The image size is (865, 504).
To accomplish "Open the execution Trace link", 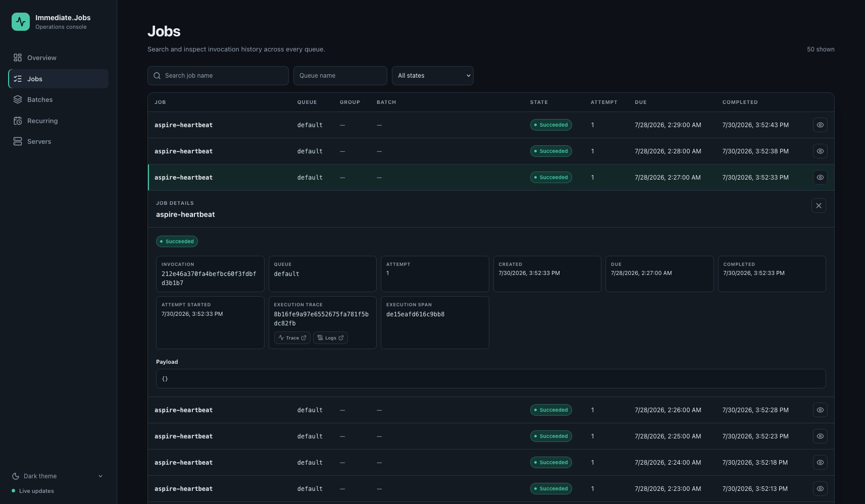I will click(x=292, y=338).
